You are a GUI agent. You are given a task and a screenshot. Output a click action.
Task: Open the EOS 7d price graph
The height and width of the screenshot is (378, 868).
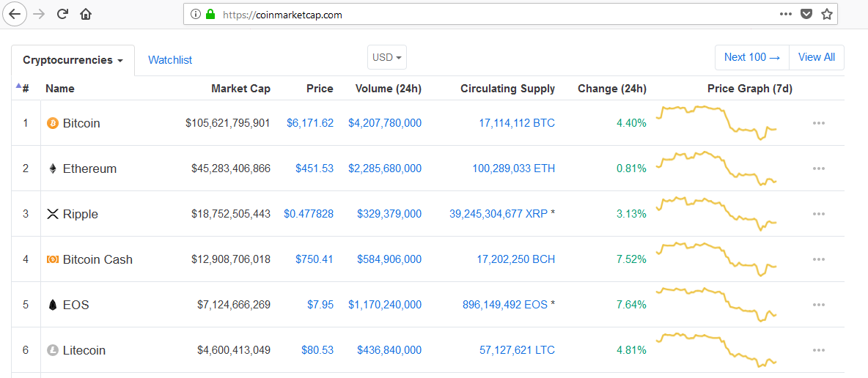716,304
